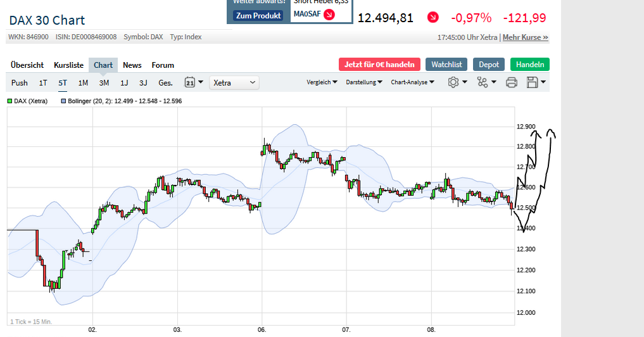Click the Depot button
The width and height of the screenshot is (644, 337).
pyautogui.click(x=489, y=65)
